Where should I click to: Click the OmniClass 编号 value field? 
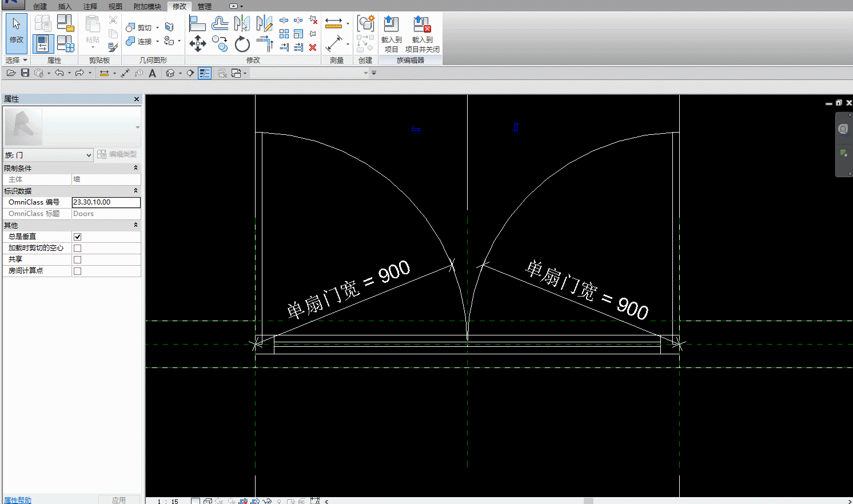106,202
